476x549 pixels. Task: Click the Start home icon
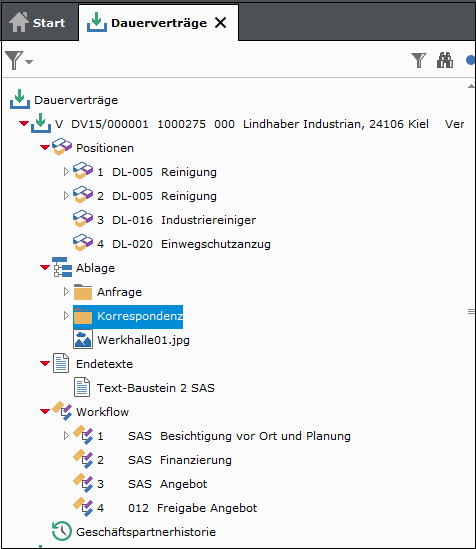[19, 22]
